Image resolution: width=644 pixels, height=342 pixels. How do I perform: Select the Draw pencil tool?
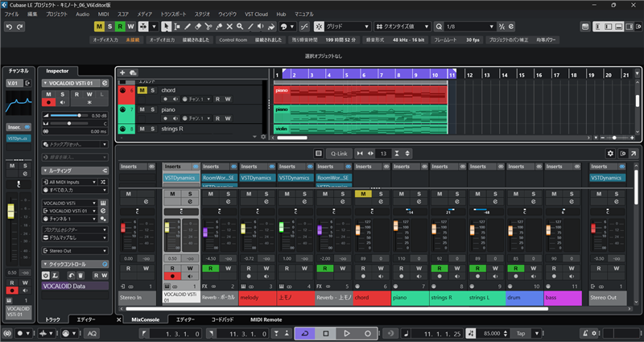click(188, 27)
